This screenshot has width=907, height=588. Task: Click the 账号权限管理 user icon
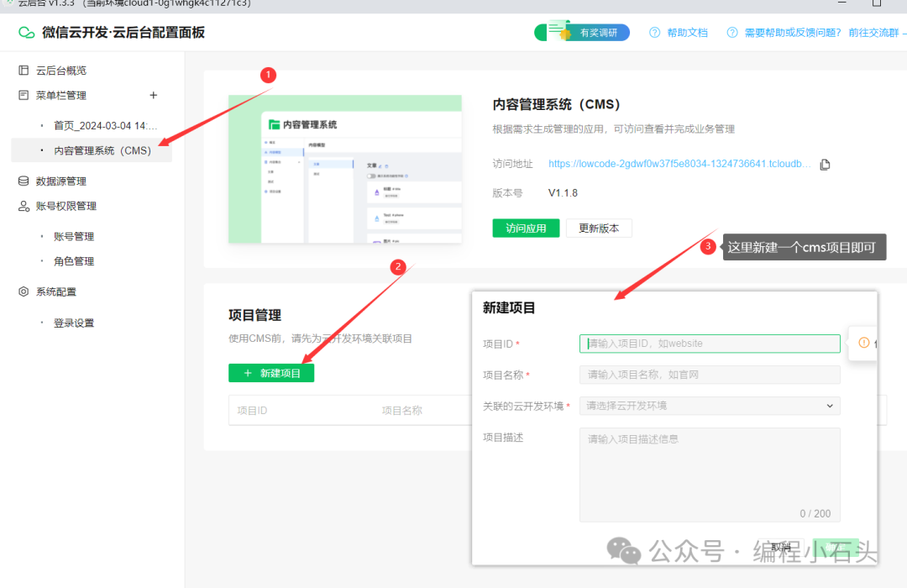24,206
